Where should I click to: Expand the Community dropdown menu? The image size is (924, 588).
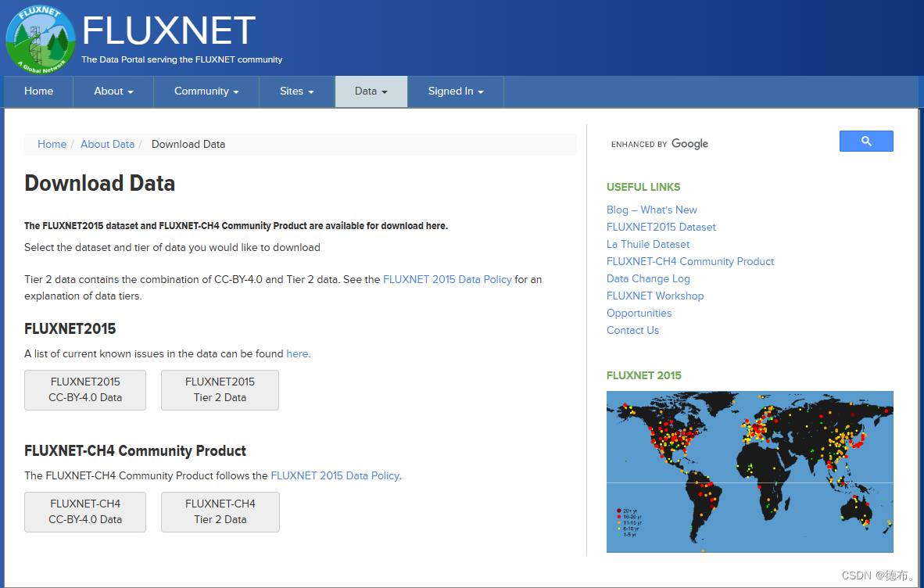(x=206, y=91)
